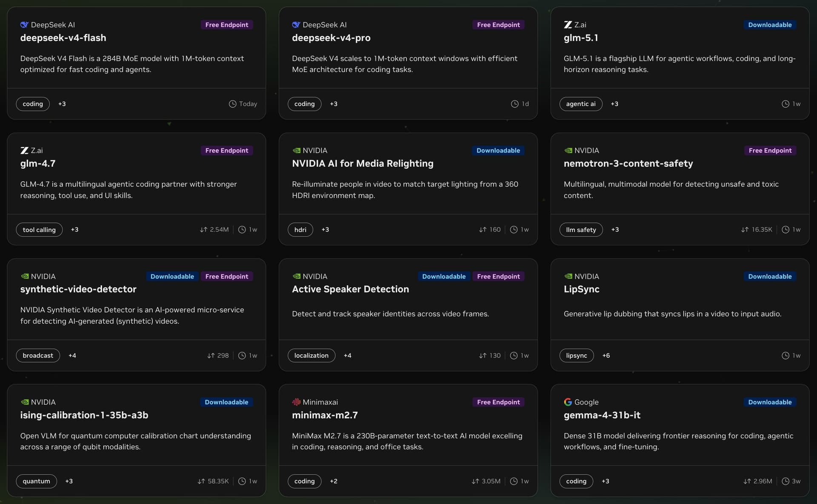This screenshot has height=504, width=817.
Task: Click the clock icon on gemma-4-31b-it card
Action: coord(786,481)
